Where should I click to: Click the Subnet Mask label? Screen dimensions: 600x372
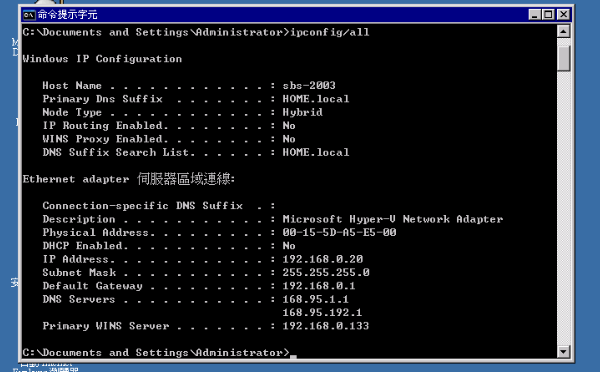coord(79,272)
